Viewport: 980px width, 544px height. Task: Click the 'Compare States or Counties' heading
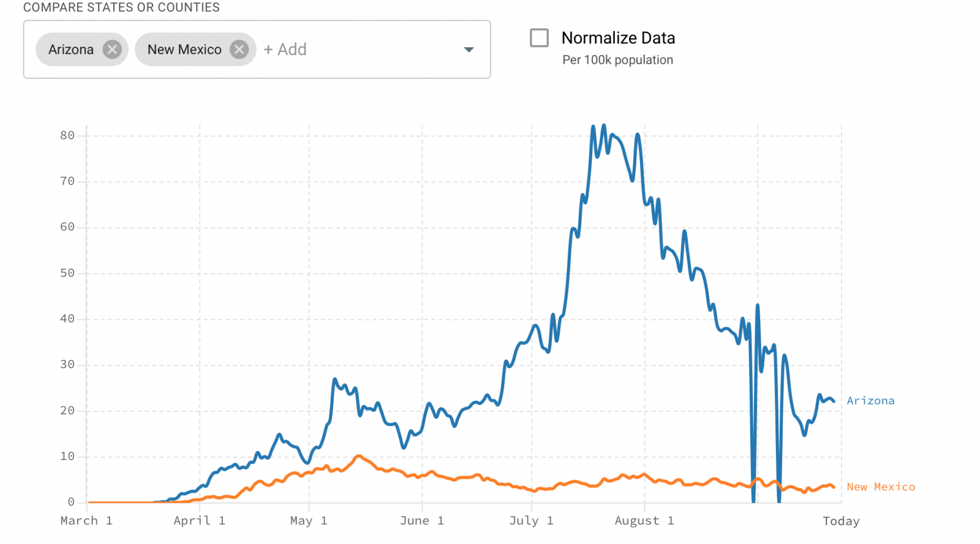(121, 7)
